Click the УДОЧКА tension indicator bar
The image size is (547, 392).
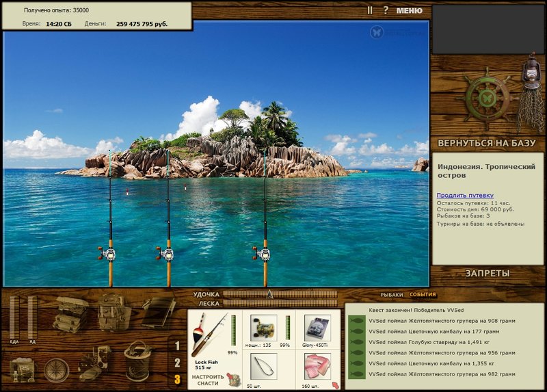[280, 295]
